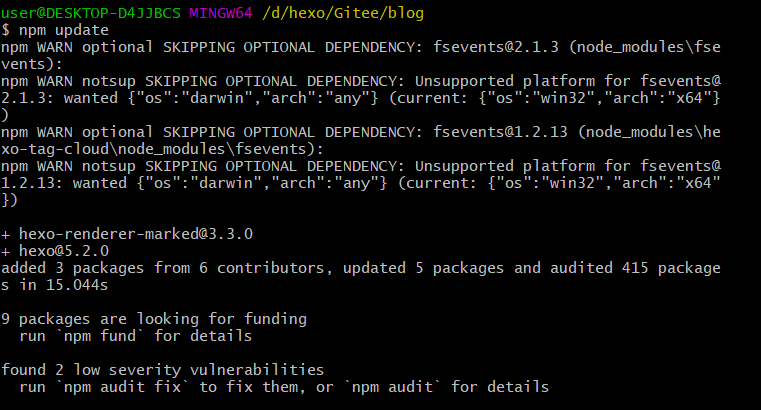Click '9 packages are looking for funding' line
The width and height of the screenshot is (761, 410).
pos(154,319)
